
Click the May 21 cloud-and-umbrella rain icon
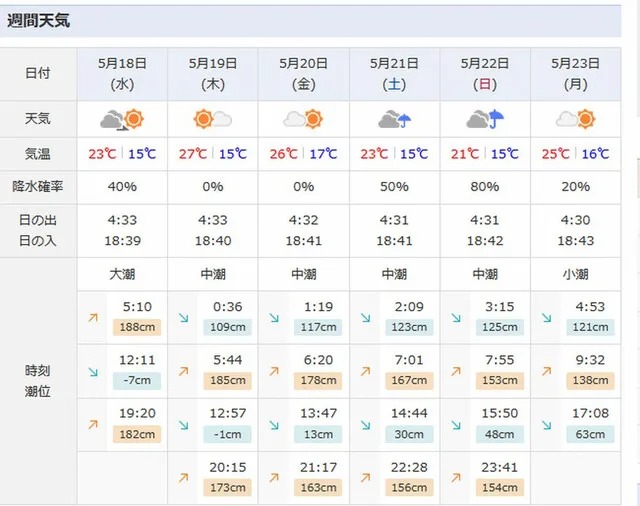(x=394, y=119)
